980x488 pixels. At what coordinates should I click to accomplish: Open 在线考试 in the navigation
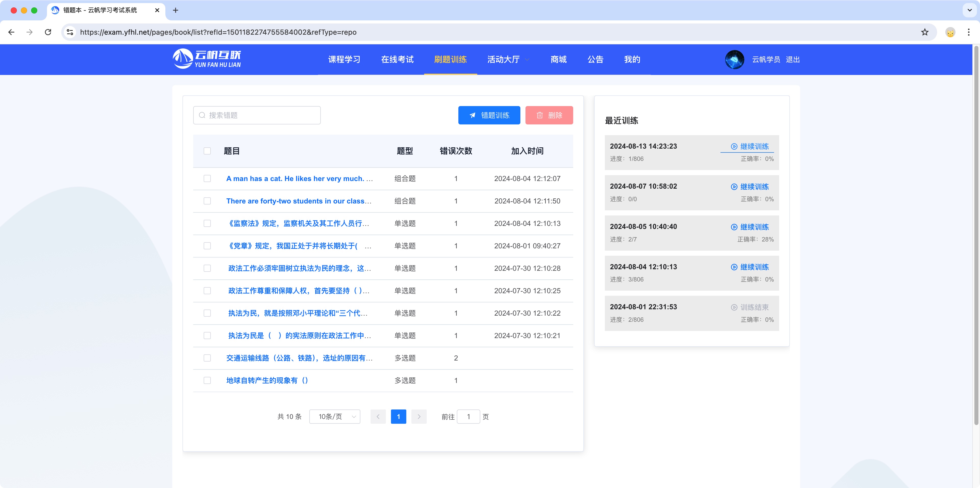click(397, 60)
